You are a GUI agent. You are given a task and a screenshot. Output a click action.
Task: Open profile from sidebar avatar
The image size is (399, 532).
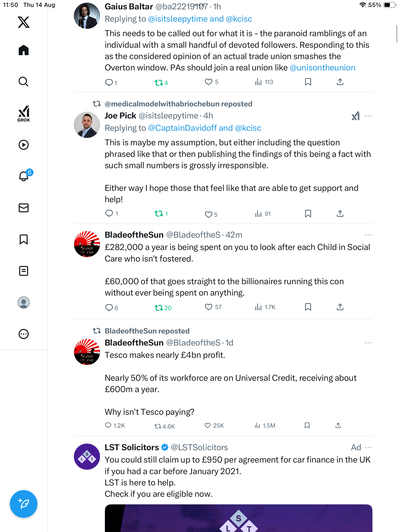click(24, 302)
